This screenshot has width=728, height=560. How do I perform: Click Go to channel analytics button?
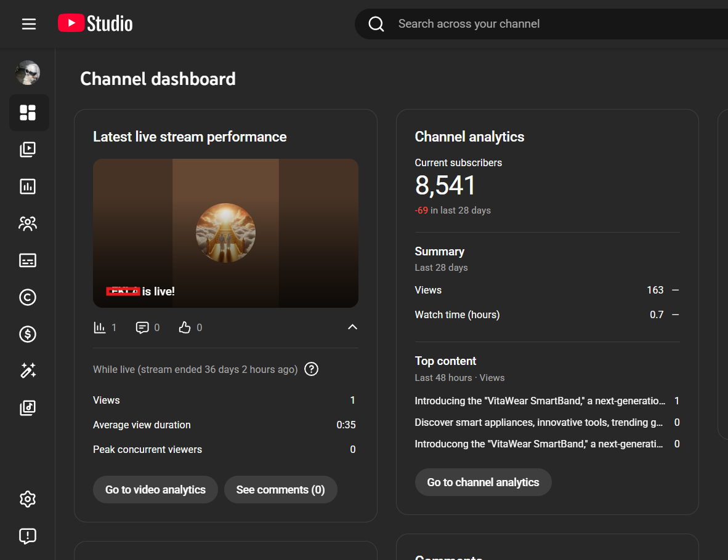point(483,482)
